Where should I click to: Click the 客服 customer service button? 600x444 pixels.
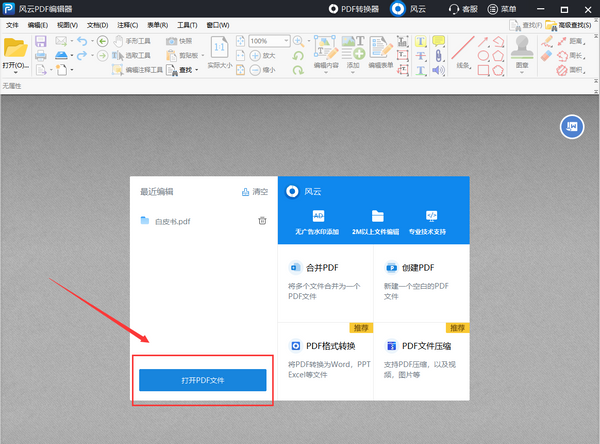tap(463, 9)
